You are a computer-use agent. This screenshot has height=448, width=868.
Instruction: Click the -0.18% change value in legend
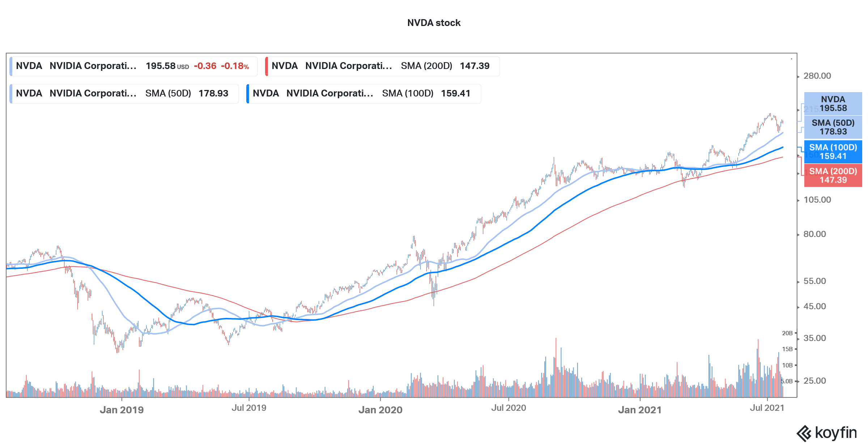click(x=235, y=66)
